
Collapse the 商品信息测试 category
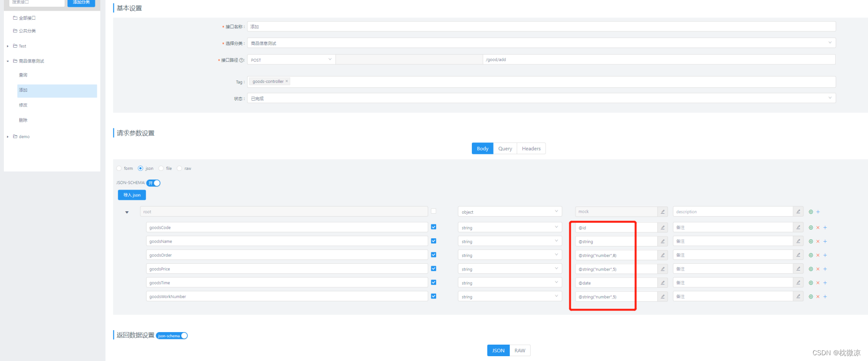(x=8, y=61)
